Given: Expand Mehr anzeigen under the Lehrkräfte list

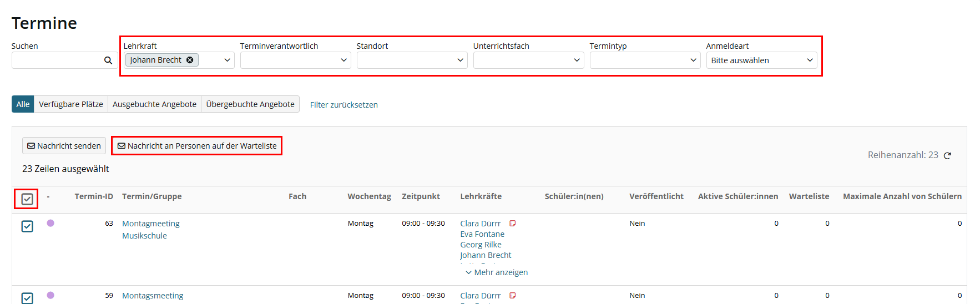Looking at the screenshot, I should (x=497, y=272).
